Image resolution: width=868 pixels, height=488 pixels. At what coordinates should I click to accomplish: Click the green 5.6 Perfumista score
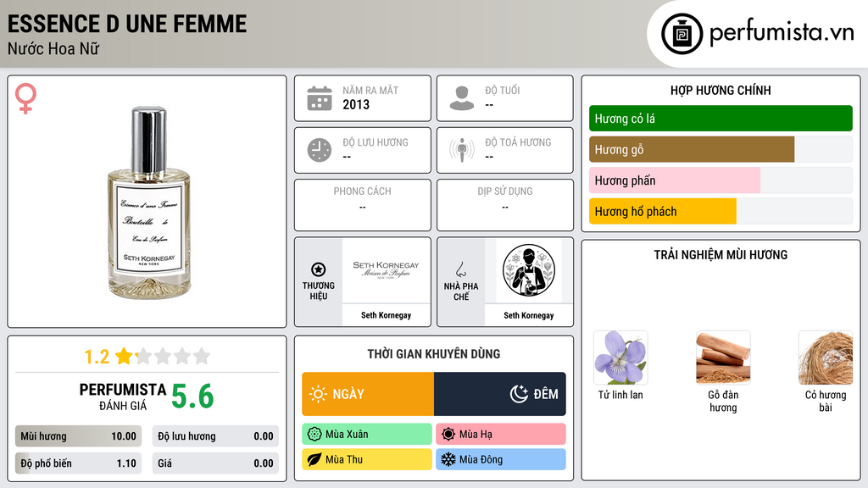(192, 396)
